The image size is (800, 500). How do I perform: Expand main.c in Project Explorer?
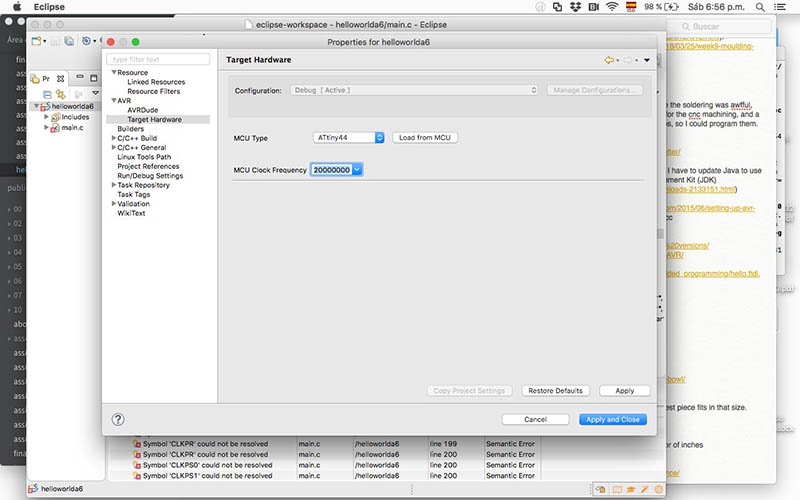[x=46, y=128]
